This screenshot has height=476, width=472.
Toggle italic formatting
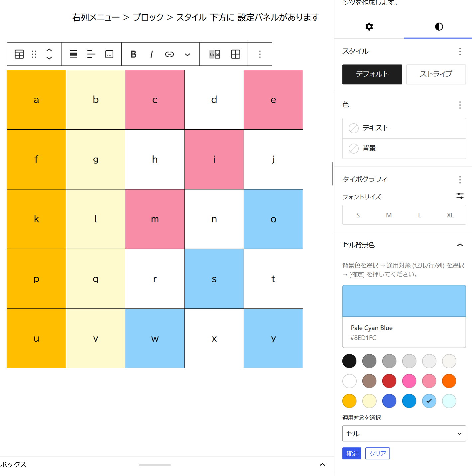click(x=152, y=54)
